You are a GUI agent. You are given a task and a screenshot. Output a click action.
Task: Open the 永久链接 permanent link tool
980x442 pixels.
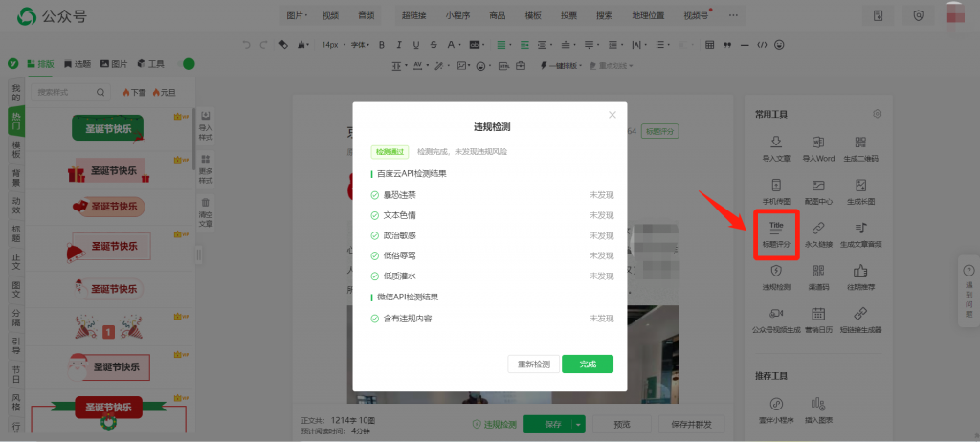pos(818,234)
